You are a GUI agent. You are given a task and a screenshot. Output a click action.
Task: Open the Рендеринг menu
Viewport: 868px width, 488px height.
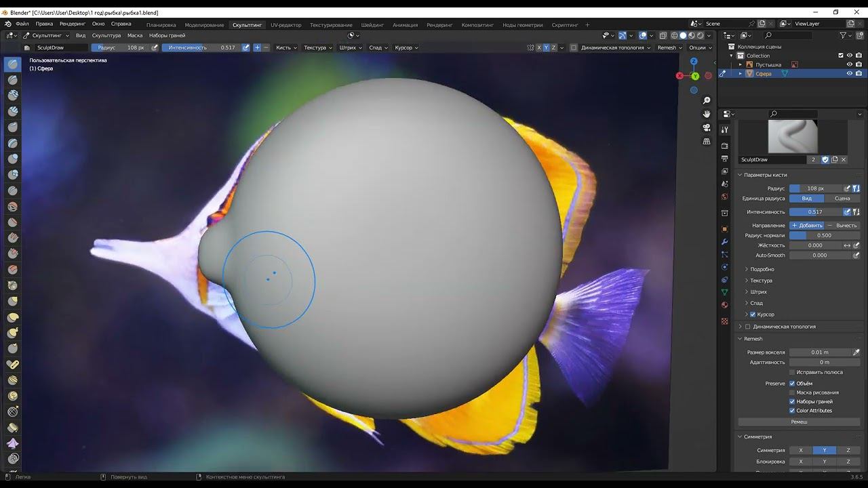73,24
